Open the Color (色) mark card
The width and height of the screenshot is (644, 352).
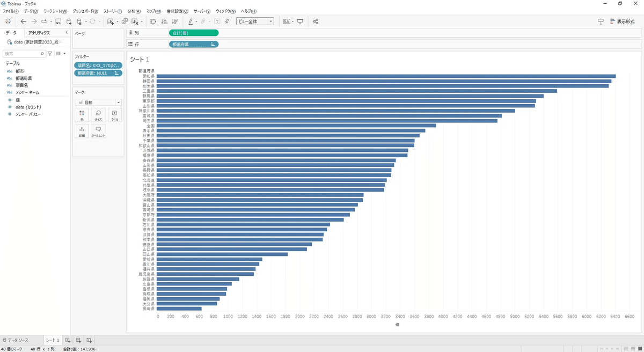click(82, 115)
